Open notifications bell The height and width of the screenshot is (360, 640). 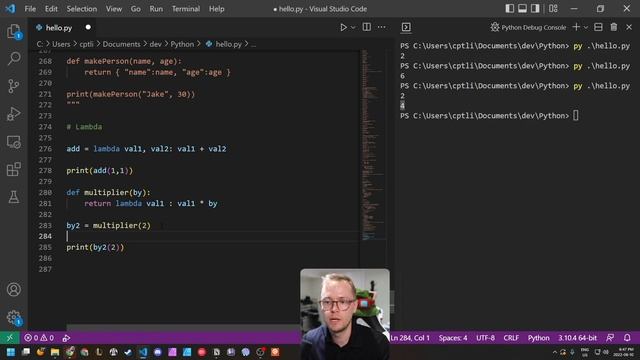627,338
